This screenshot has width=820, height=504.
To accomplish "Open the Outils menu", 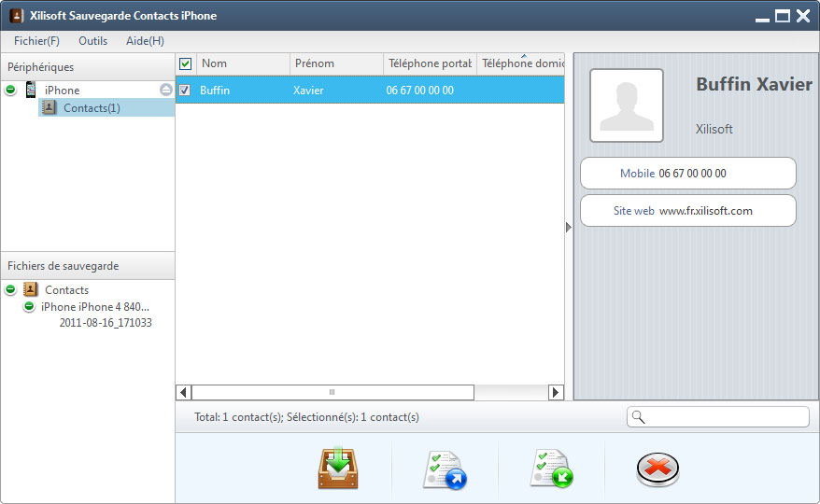I will point(92,41).
